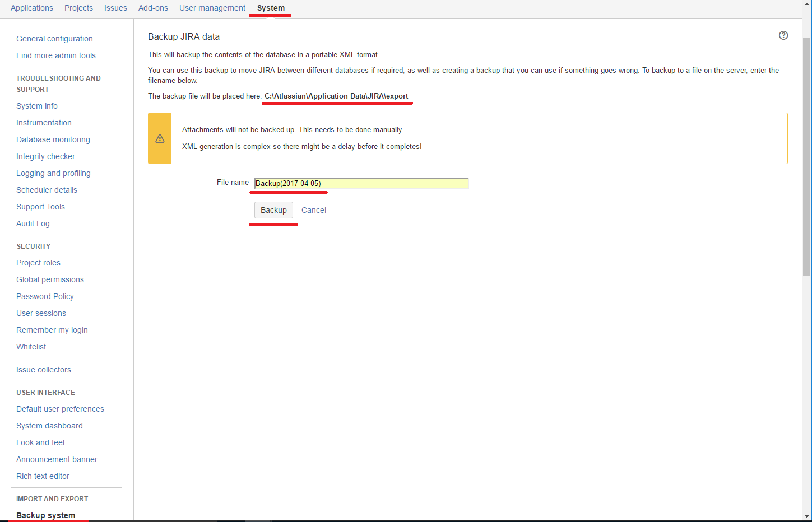Open Project roles settings
812x522 pixels.
click(x=38, y=263)
